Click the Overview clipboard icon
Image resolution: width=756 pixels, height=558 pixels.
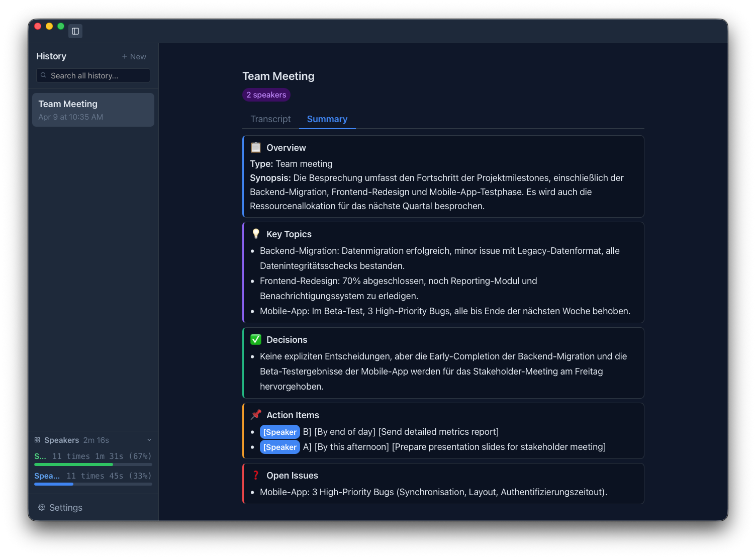pos(256,147)
